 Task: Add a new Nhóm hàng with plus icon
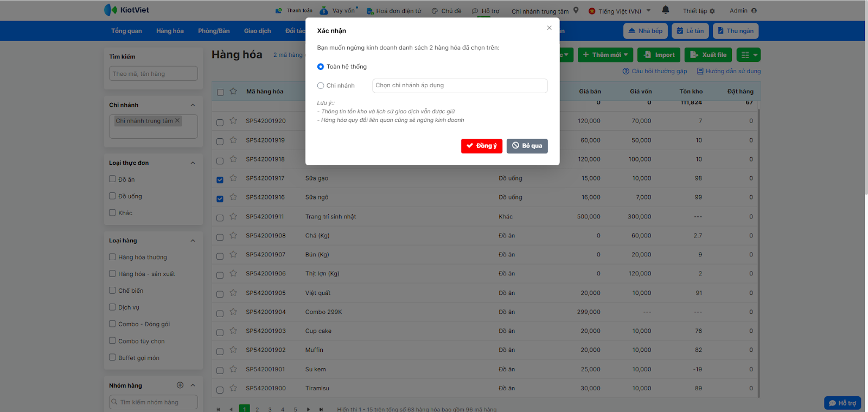(180, 385)
